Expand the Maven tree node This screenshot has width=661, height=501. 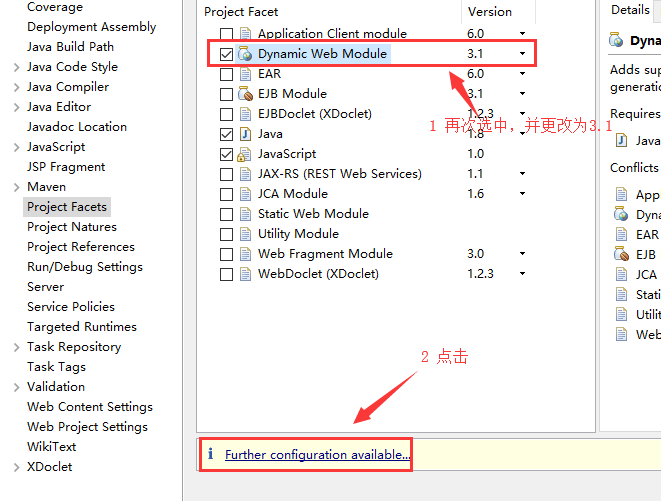[16, 187]
